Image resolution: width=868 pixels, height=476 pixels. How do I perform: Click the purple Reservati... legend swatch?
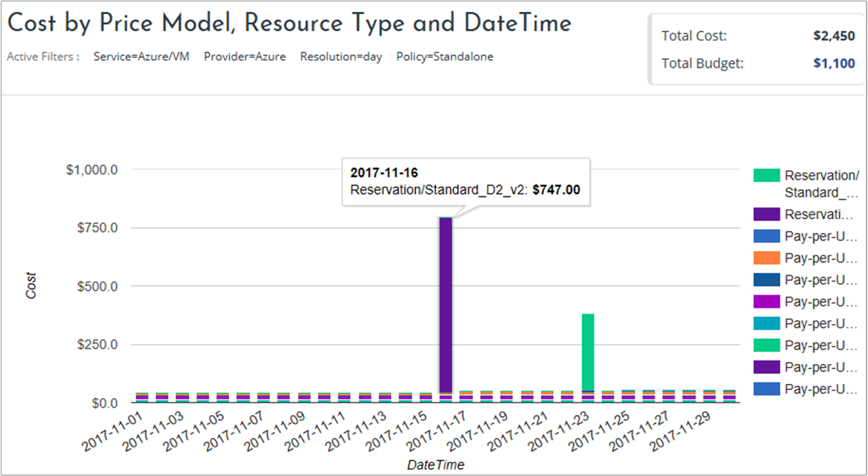click(766, 214)
